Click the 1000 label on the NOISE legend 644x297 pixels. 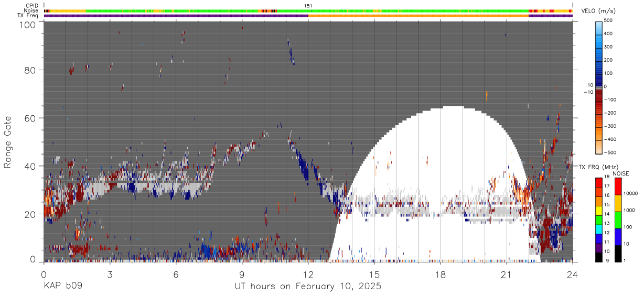point(630,211)
